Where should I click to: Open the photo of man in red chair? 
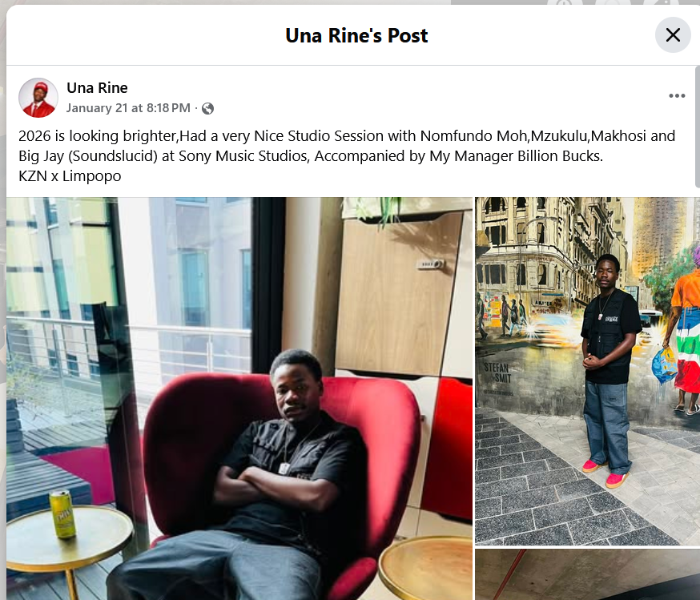click(239, 399)
